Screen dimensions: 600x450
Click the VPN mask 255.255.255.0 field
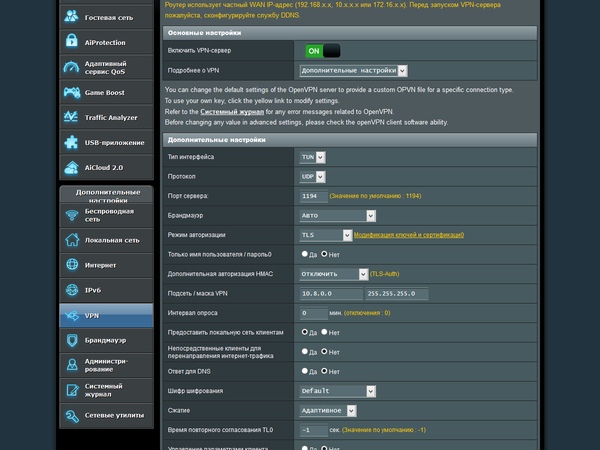pos(397,293)
